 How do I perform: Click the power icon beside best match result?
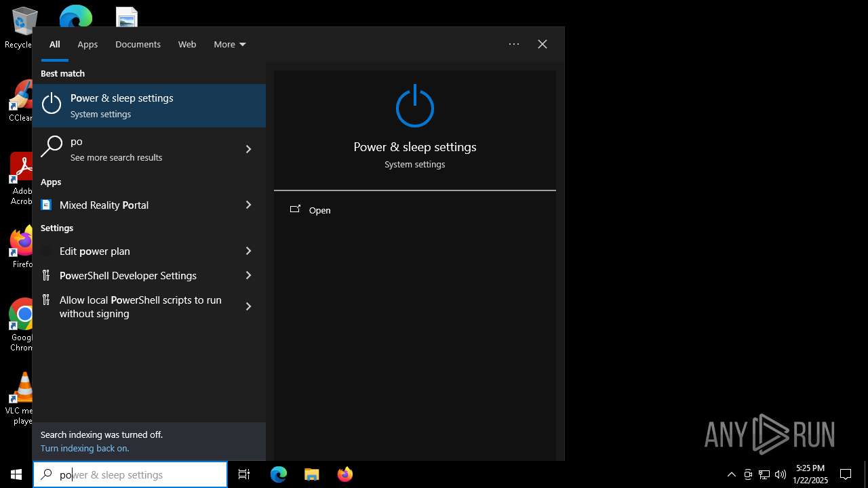(x=52, y=104)
